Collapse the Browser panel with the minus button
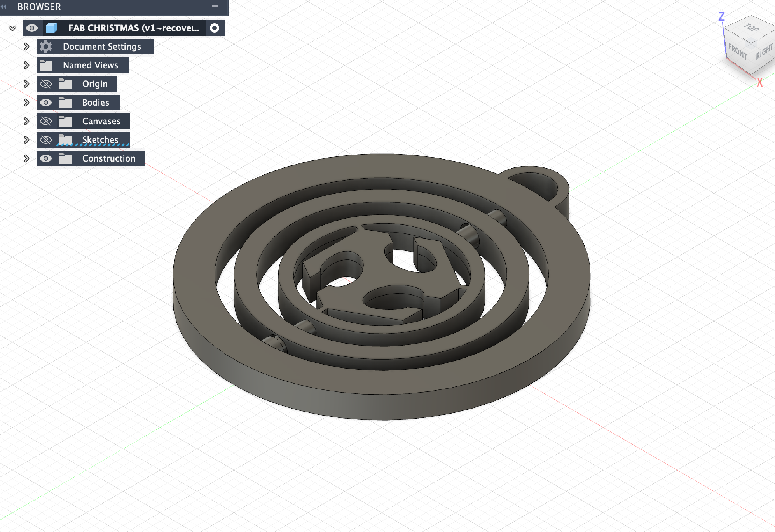 click(216, 6)
